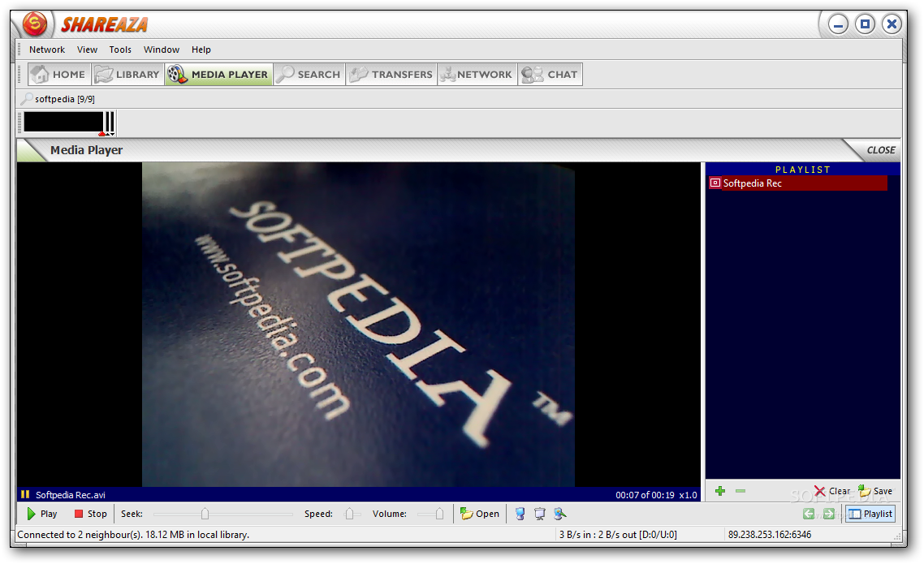Image resolution: width=924 pixels, height=564 pixels.
Task: Open the Network menu
Action: click(x=47, y=50)
